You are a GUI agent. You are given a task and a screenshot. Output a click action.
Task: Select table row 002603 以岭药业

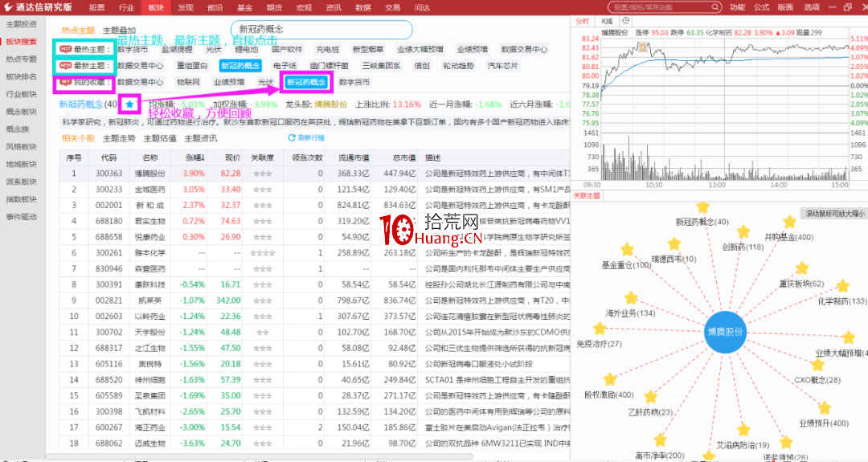click(314, 316)
